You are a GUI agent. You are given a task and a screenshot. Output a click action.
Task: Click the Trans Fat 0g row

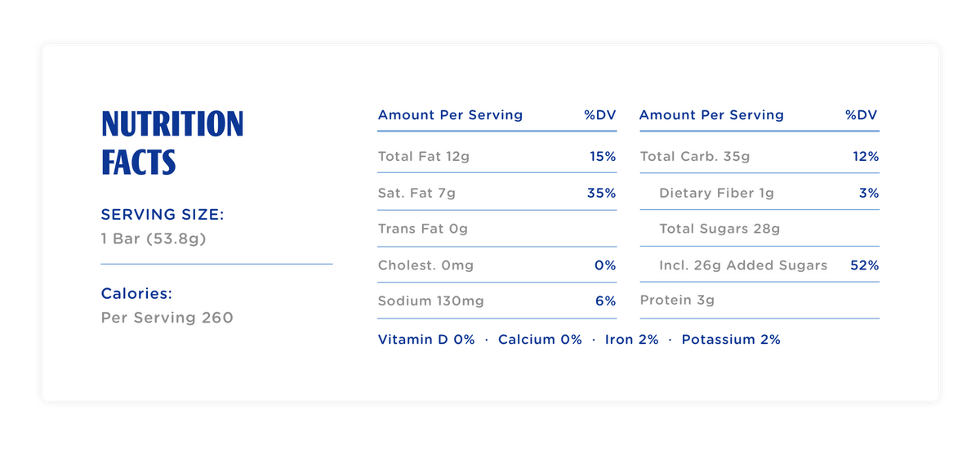[x=497, y=229]
